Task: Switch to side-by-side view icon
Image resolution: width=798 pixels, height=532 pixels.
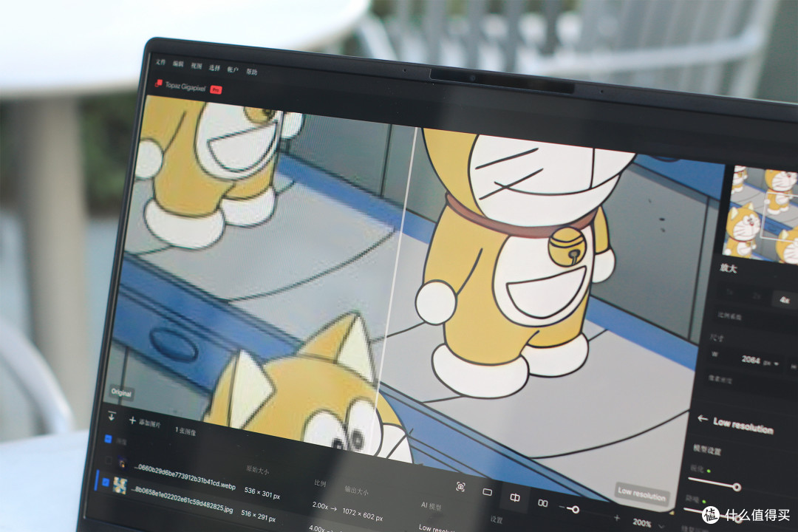Action: [542, 503]
